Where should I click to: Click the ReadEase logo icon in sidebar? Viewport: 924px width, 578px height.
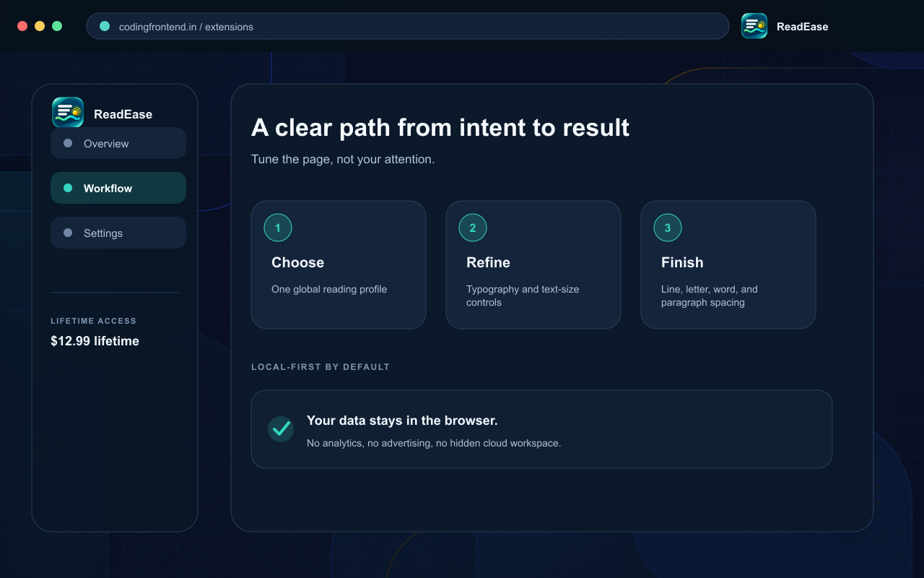(x=68, y=112)
